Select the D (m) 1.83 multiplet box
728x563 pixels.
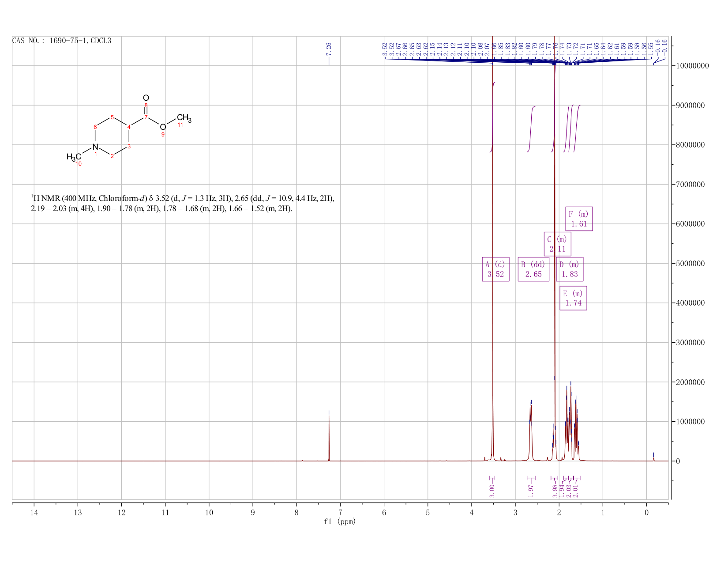[570, 269]
